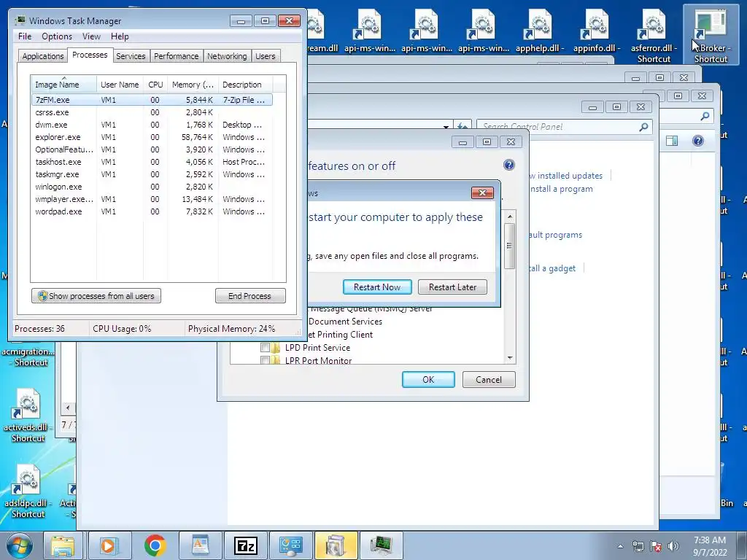Click search magnifier in Control Panel box

click(x=643, y=127)
